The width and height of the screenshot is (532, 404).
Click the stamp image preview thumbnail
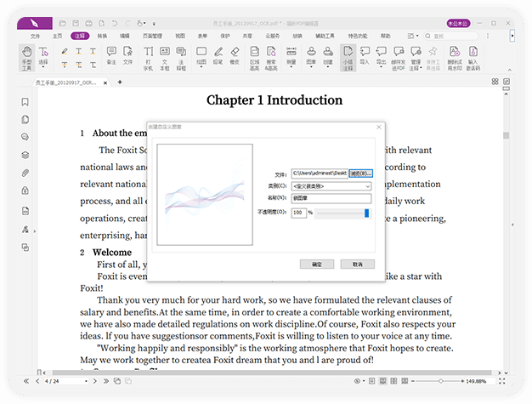point(205,195)
